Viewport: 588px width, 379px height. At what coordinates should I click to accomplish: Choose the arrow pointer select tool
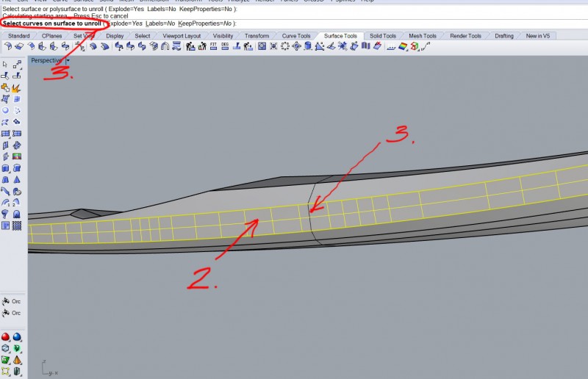(5, 65)
